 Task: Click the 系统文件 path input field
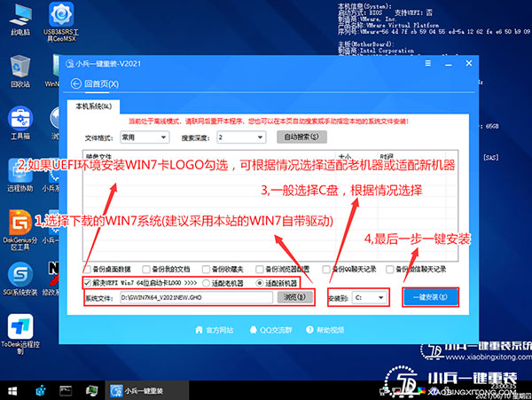click(x=196, y=297)
